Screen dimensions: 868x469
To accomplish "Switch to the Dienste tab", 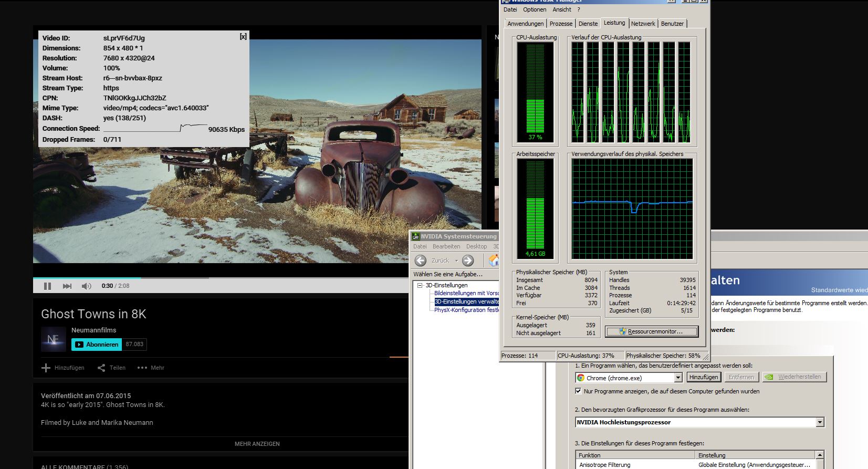I will (588, 24).
